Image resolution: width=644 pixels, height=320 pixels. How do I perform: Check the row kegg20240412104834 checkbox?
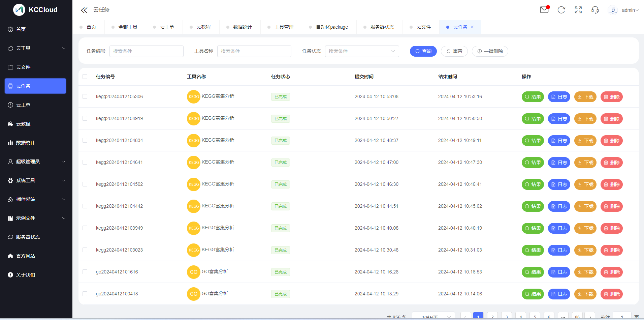tap(85, 140)
